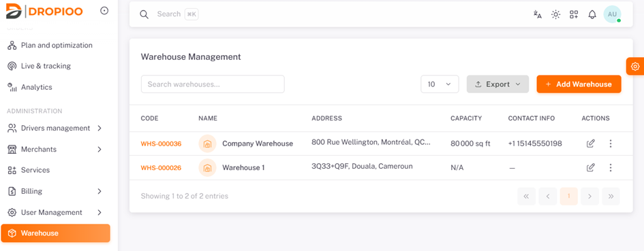Viewport: 644px width, 251px height.
Task: Click the Warehouse box icon
Action: (12, 233)
